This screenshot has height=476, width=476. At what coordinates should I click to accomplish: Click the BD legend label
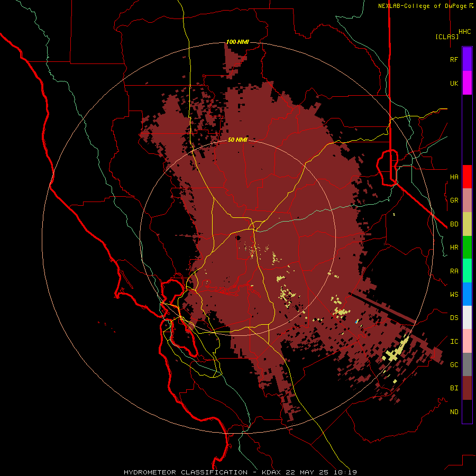tap(454, 224)
